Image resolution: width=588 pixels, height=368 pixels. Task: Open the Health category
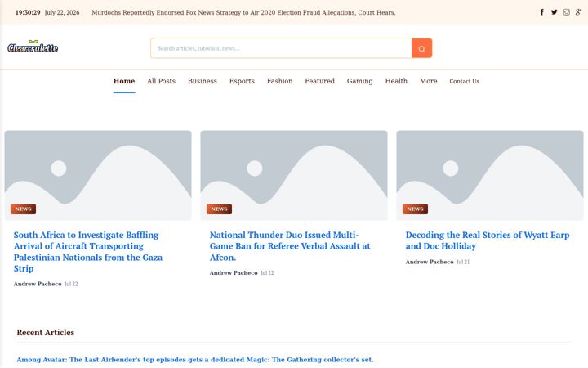click(396, 81)
